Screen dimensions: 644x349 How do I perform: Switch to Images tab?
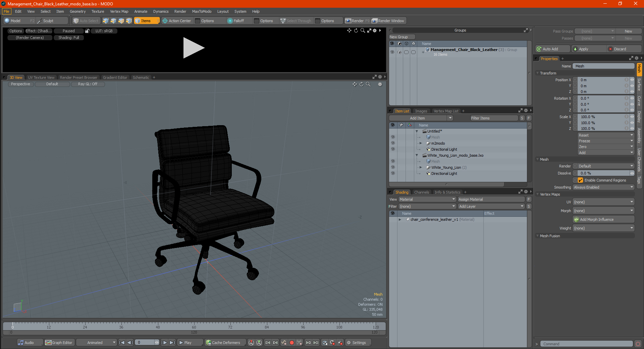(x=421, y=111)
